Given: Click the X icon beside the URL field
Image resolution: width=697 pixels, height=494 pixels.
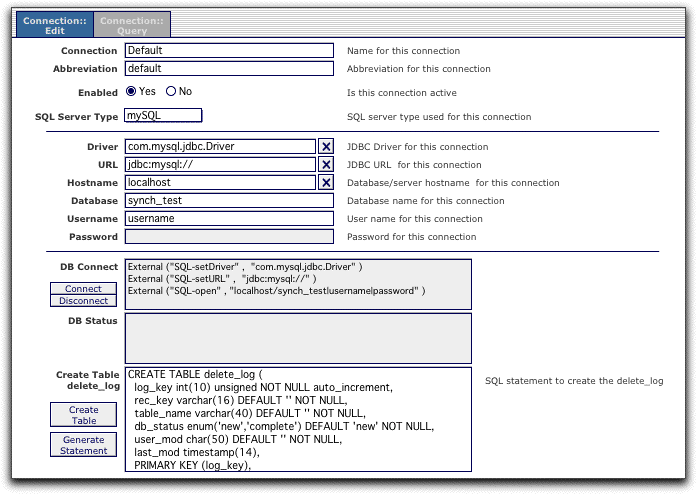Looking at the screenshot, I should tap(326, 165).
